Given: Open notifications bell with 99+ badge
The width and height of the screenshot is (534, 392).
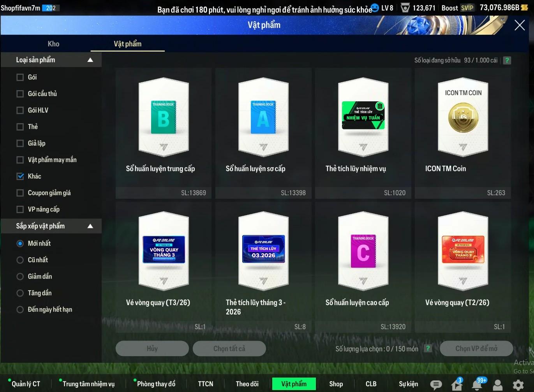Looking at the screenshot, I should point(477,385).
